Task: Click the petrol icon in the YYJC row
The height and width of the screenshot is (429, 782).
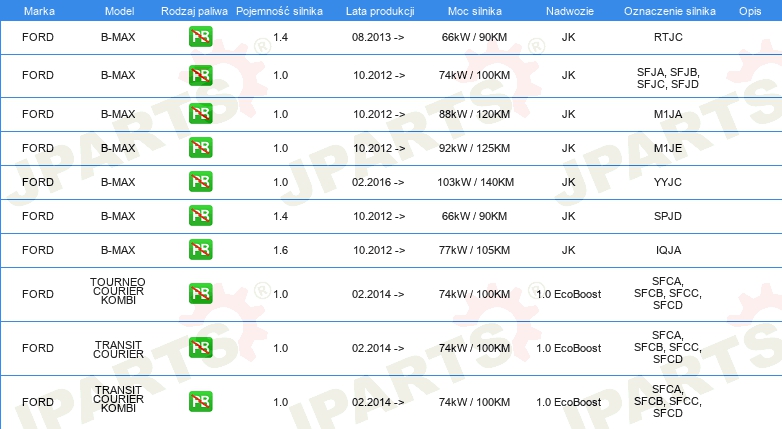Action: click(x=200, y=182)
